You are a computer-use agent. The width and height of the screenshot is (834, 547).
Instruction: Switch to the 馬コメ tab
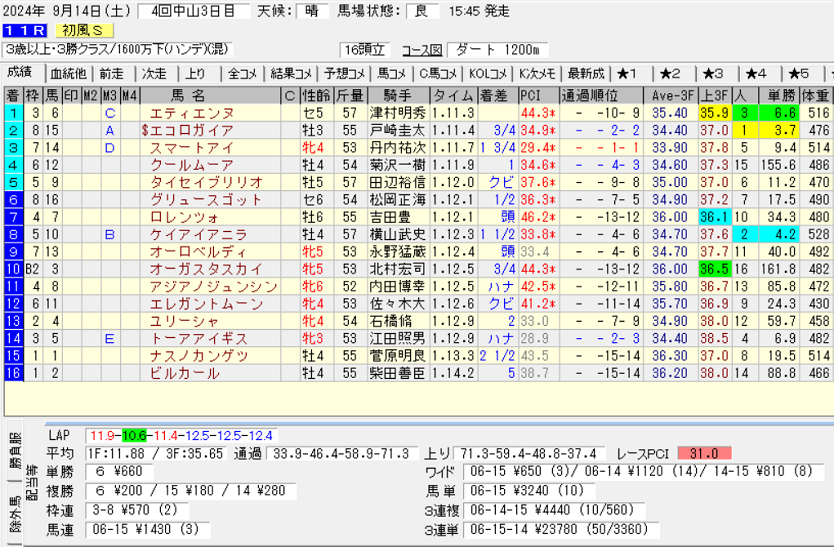(x=390, y=74)
